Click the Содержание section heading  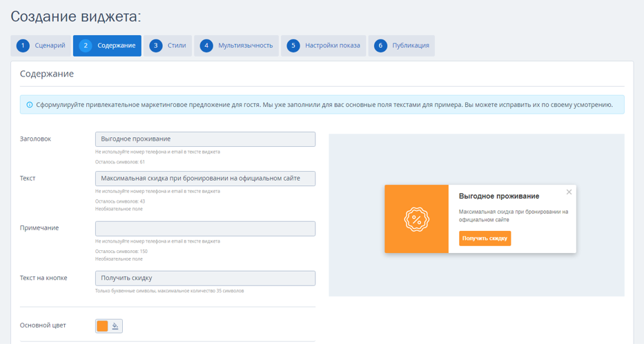point(47,74)
